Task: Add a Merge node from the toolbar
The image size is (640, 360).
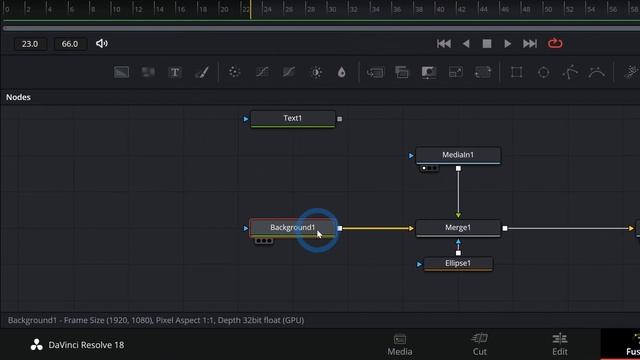Action: [x=375, y=72]
